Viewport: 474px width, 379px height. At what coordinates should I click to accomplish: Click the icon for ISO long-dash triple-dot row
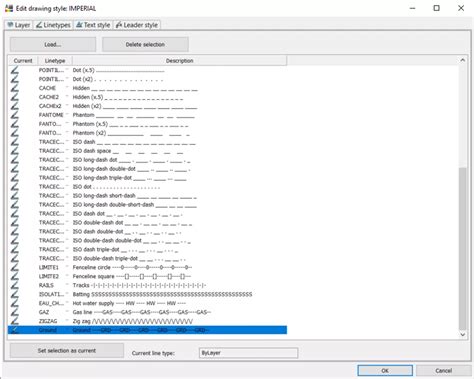pyautogui.click(x=14, y=178)
